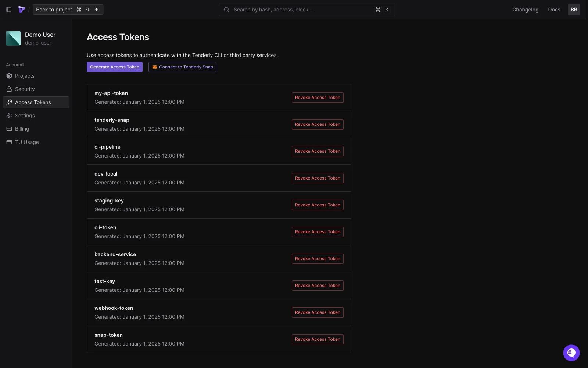Revoke the my-api-token access token

318,98
